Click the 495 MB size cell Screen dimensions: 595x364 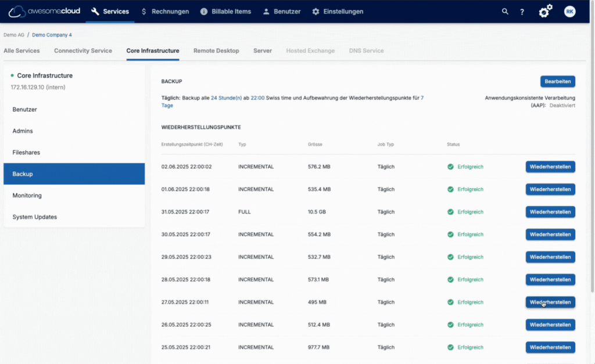(317, 302)
